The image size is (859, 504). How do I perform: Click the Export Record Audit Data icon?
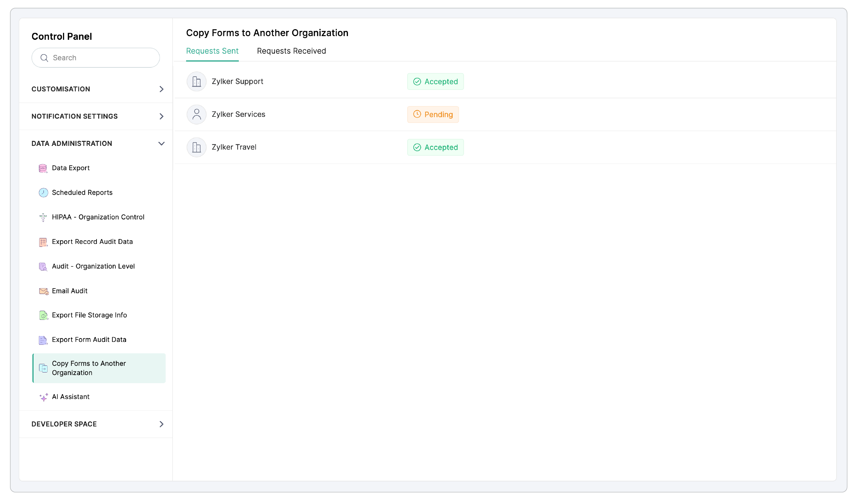click(43, 242)
